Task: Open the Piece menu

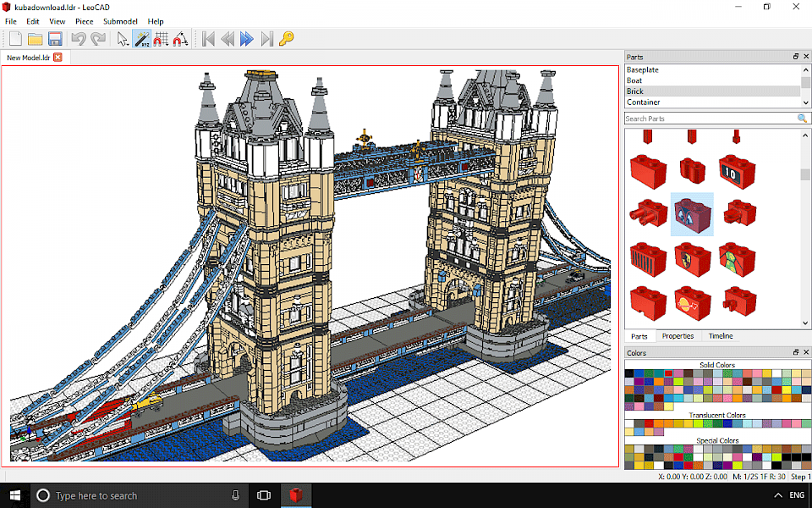Action: [84, 21]
